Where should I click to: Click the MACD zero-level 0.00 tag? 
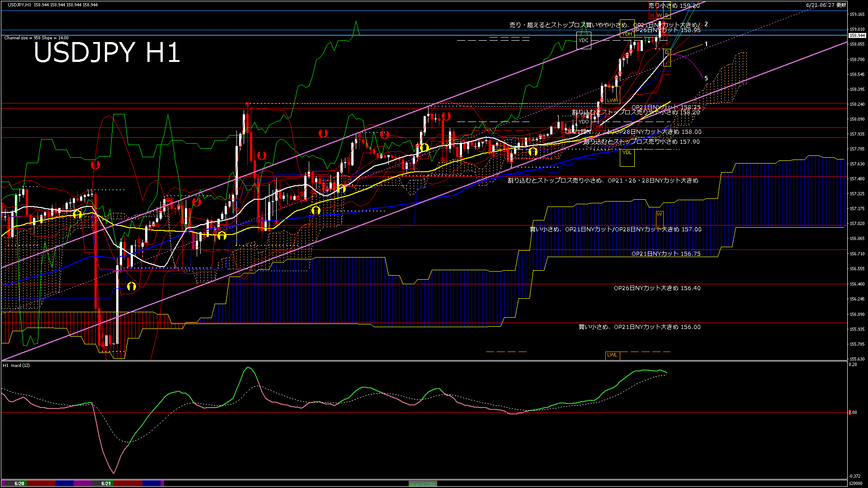853,413
